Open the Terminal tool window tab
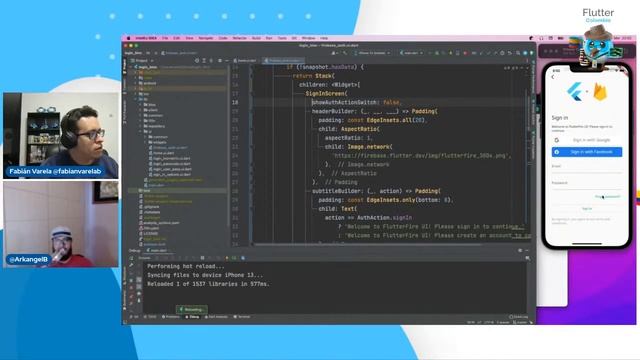Screen dimensions: 640x360 (x=242, y=317)
